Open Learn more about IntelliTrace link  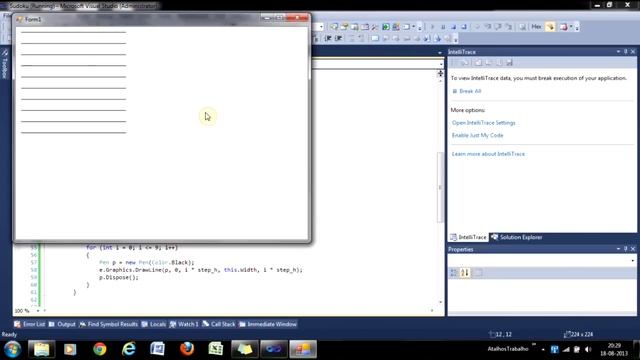click(488, 154)
